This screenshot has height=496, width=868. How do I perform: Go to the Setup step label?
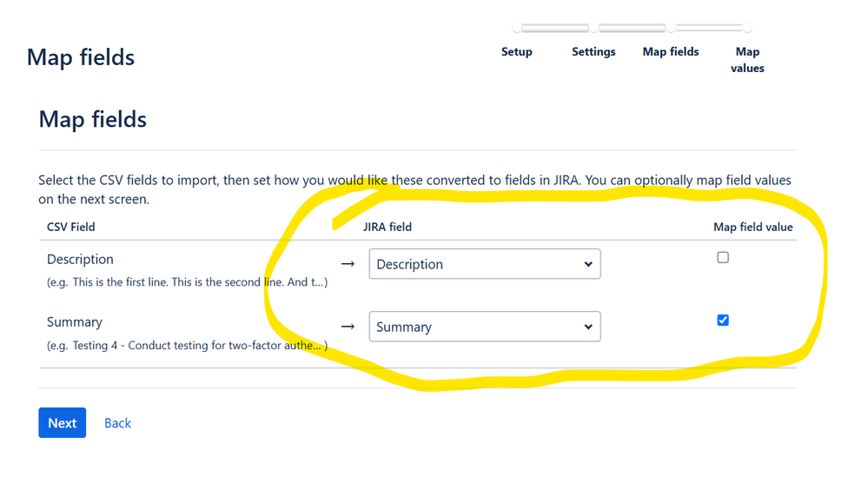(516, 51)
